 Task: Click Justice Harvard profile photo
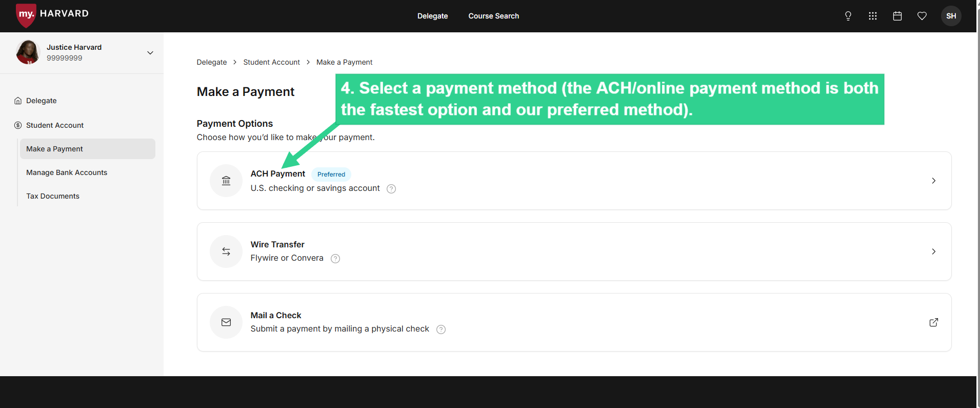(28, 52)
